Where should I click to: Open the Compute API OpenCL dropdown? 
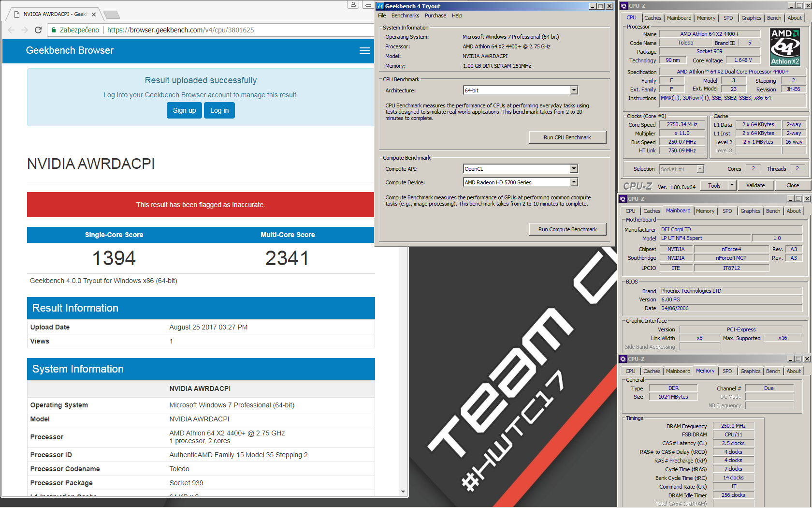pyautogui.click(x=574, y=169)
